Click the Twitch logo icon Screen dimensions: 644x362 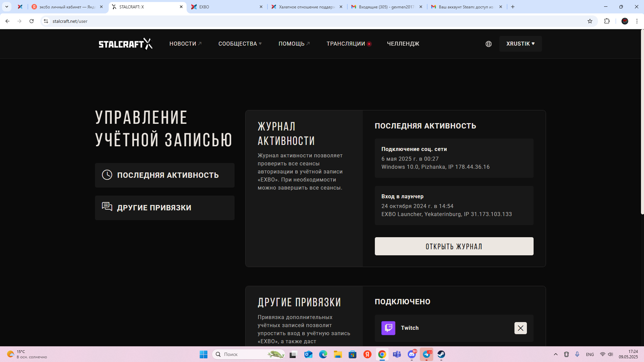click(388, 328)
